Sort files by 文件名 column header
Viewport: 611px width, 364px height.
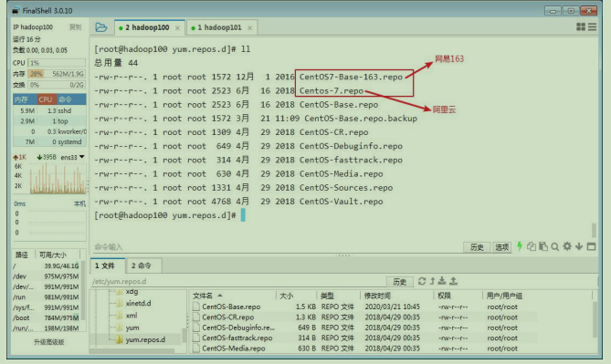232,296
